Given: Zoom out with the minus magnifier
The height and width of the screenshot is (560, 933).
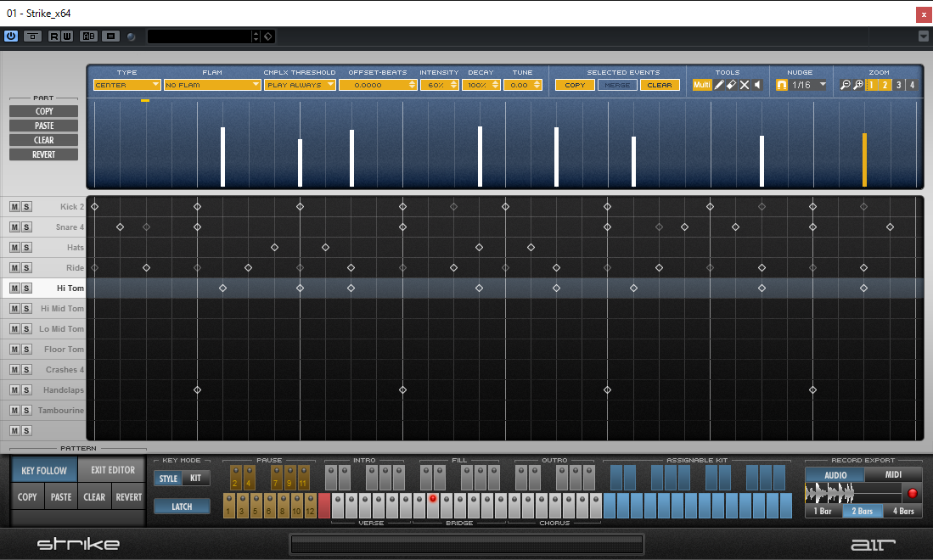Looking at the screenshot, I should click(845, 85).
